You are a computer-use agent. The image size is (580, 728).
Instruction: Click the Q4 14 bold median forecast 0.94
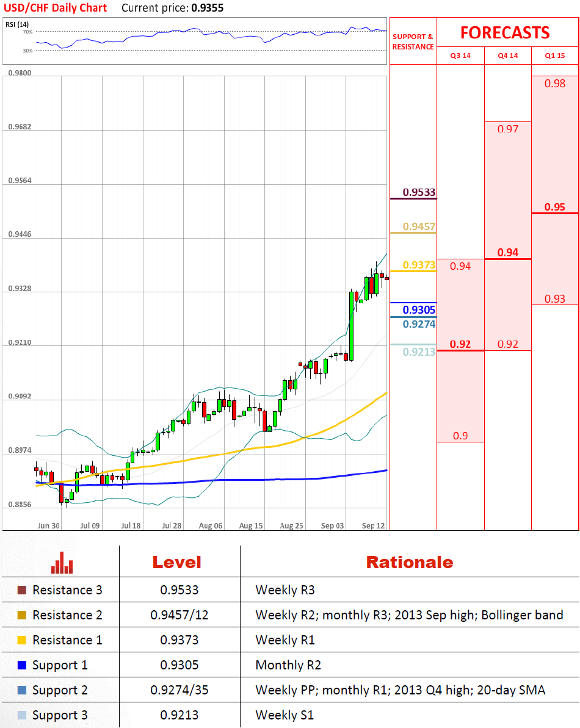pyautogui.click(x=507, y=253)
